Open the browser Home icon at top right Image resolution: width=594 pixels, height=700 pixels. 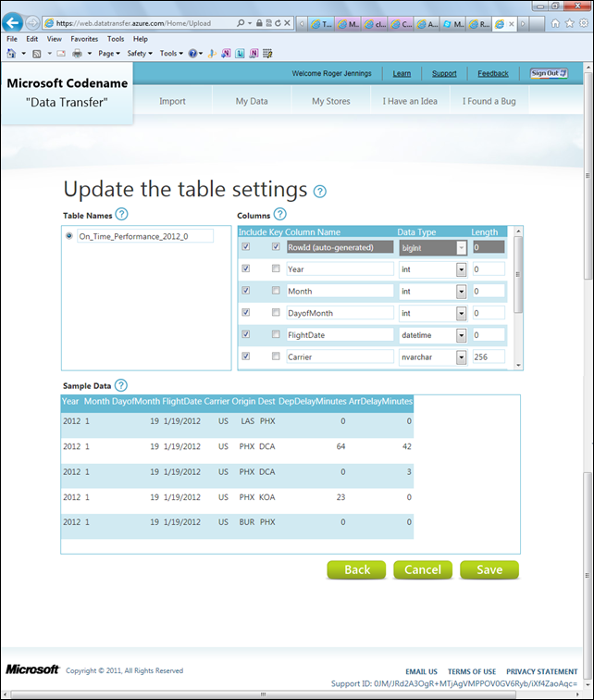coord(555,23)
